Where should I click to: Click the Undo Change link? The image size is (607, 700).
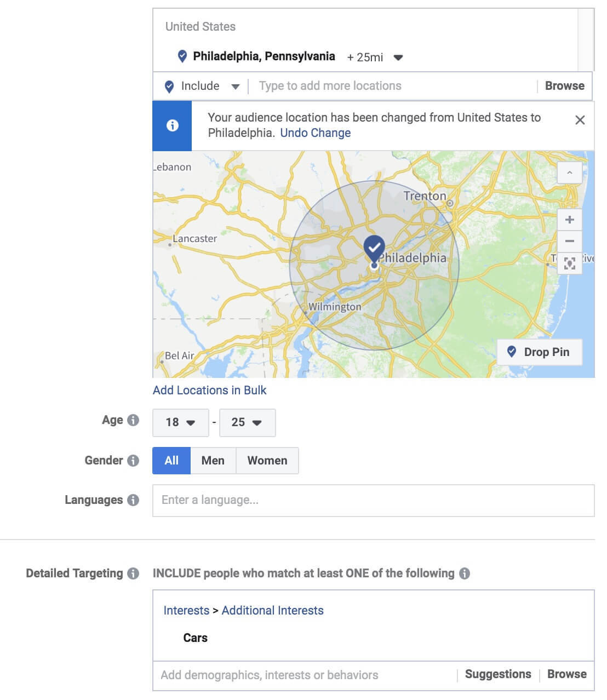(315, 133)
